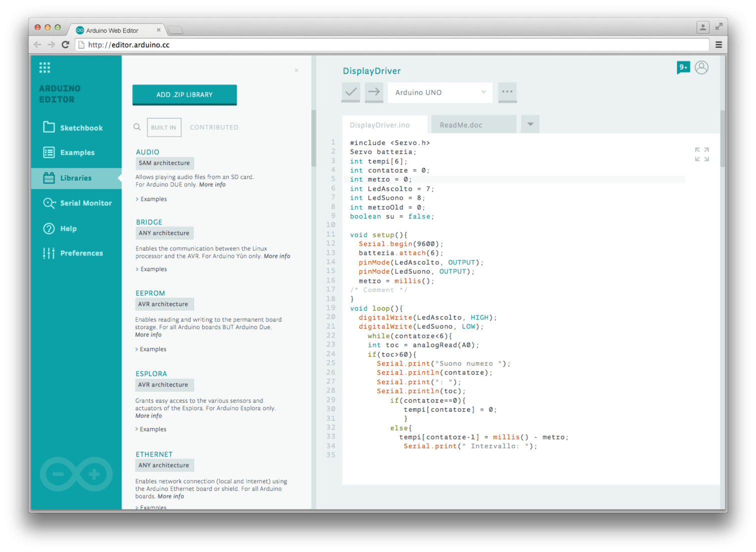Open the Arduino UNO board dropdown
Viewport: 756px width, 552px height.
pyautogui.click(x=439, y=92)
